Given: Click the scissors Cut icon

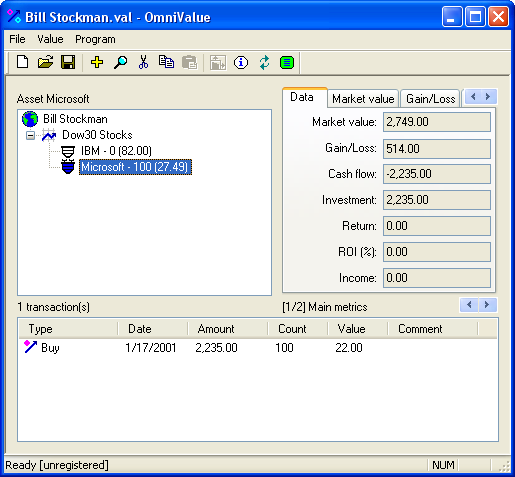Looking at the screenshot, I should click(x=143, y=62).
